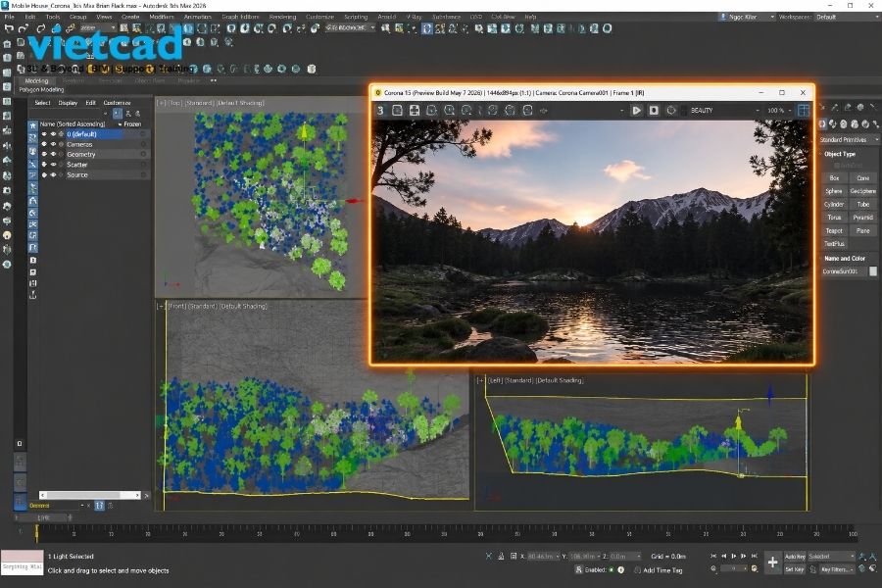Toggle frozen state of Cameras layer
Image resolution: width=882 pixels, height=588 pixels.
point(143,144)
